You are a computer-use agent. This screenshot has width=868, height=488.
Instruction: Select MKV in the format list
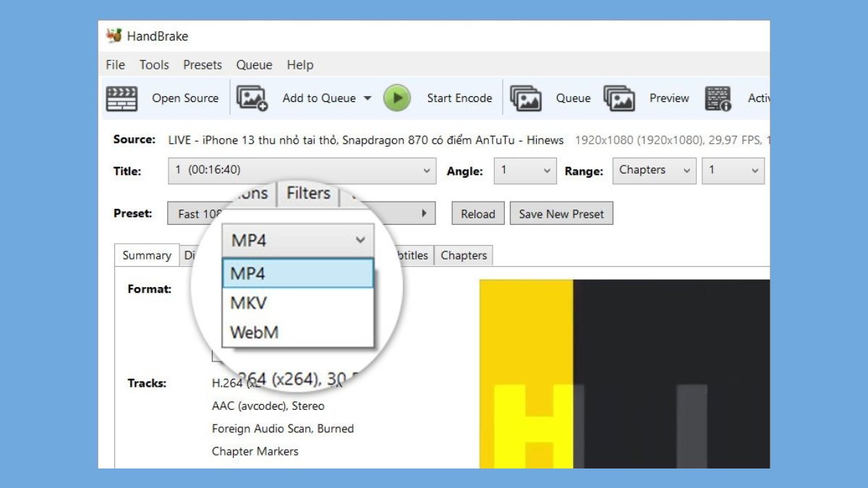click(x=298, y=303)
